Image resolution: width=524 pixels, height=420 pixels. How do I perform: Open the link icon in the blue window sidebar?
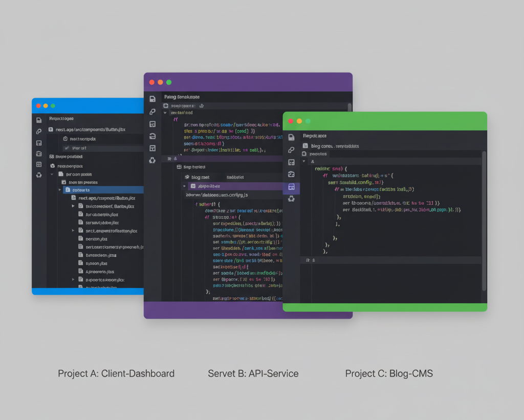pos(39,131)
